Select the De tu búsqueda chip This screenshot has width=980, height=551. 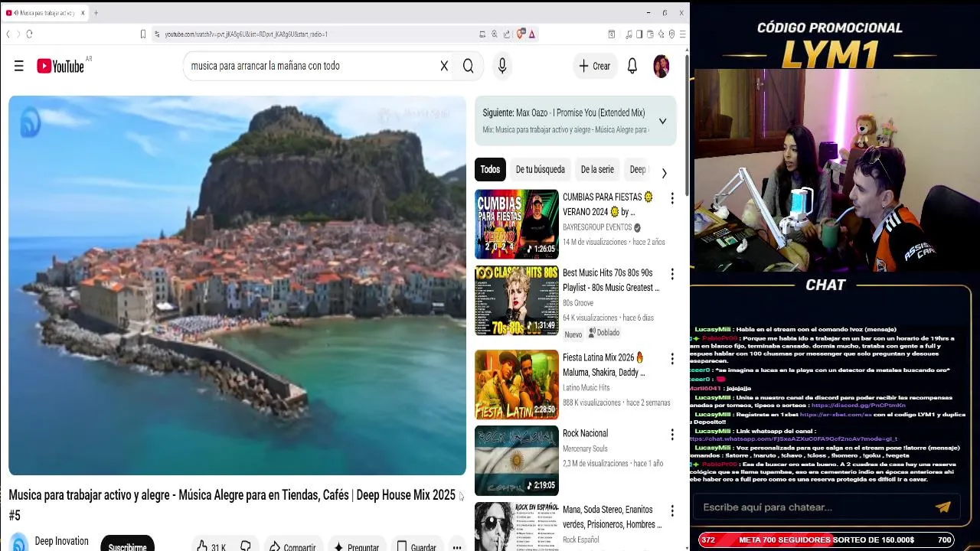[540, 169]
